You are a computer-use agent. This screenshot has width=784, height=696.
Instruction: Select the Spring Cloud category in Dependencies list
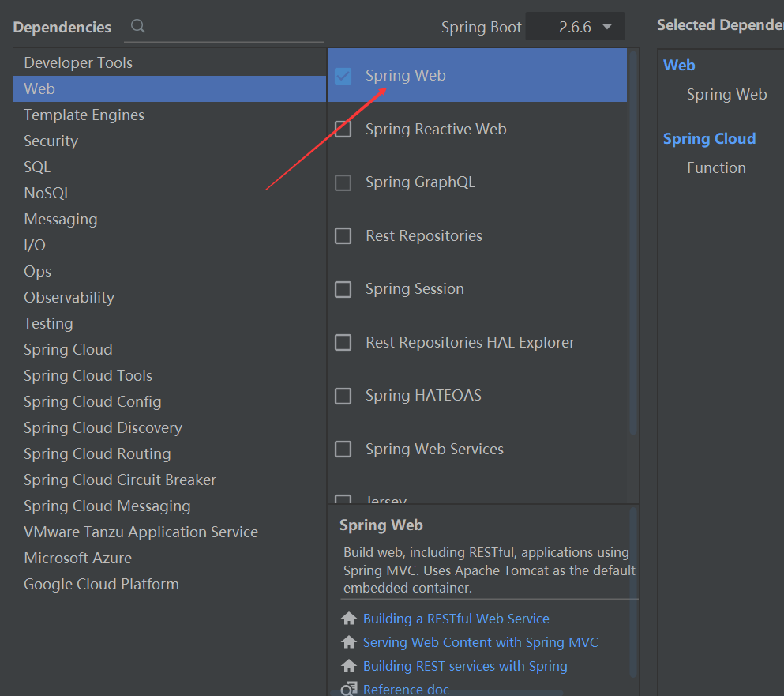pos(170,349)
